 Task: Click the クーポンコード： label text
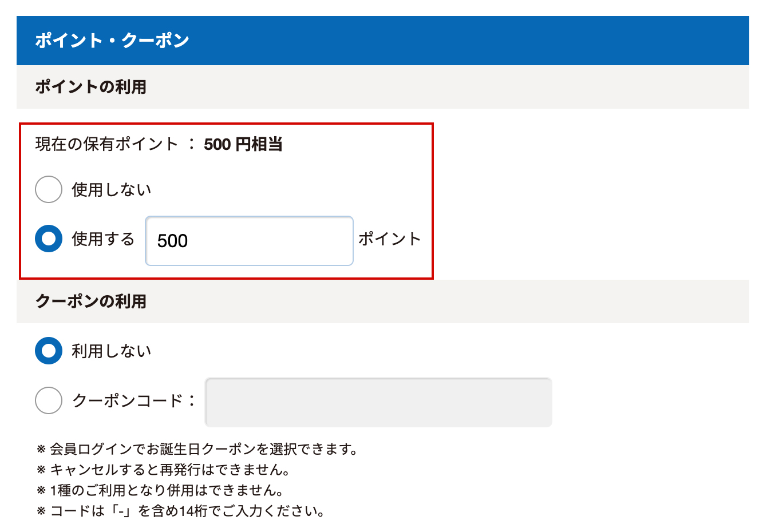point(134,400)
